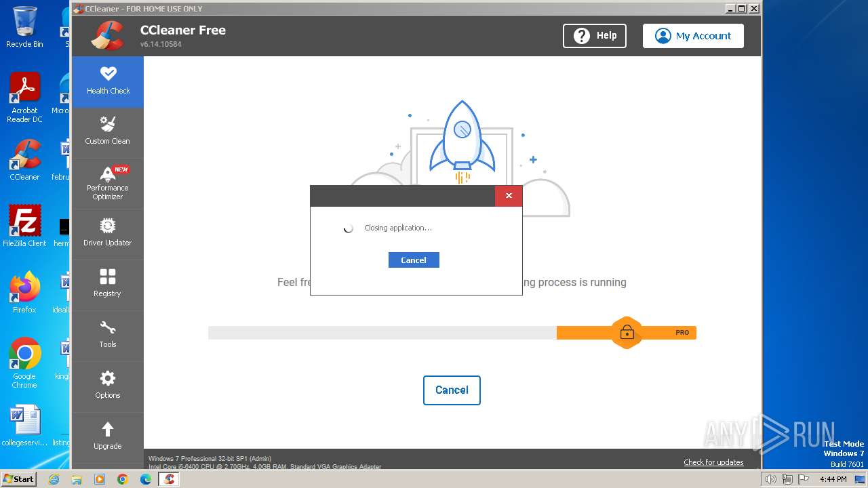Open the Custom Clean section
The height and width of the screenshot is (488, 868).
point(108,132)
